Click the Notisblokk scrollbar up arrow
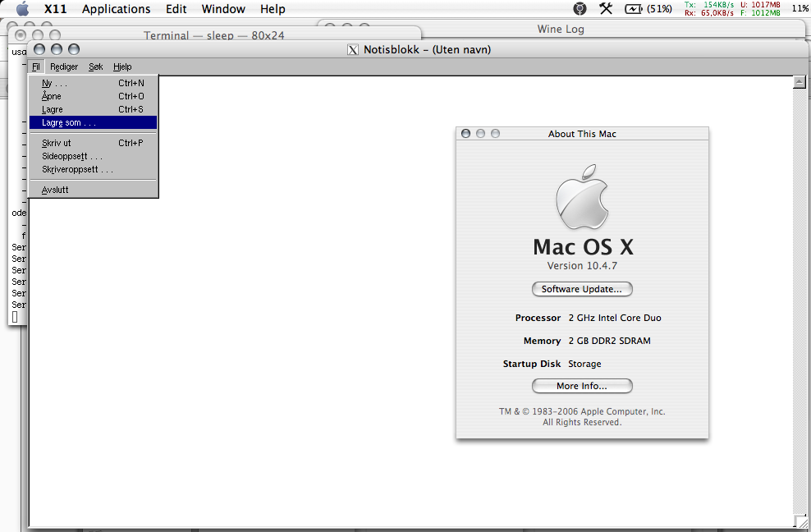 tap(800, 82)
